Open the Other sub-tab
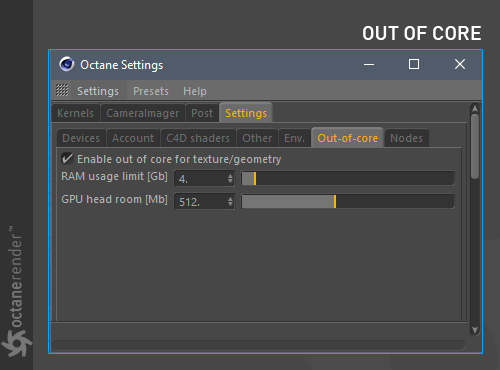The image size is (500, 370). [x=257, y=138]
